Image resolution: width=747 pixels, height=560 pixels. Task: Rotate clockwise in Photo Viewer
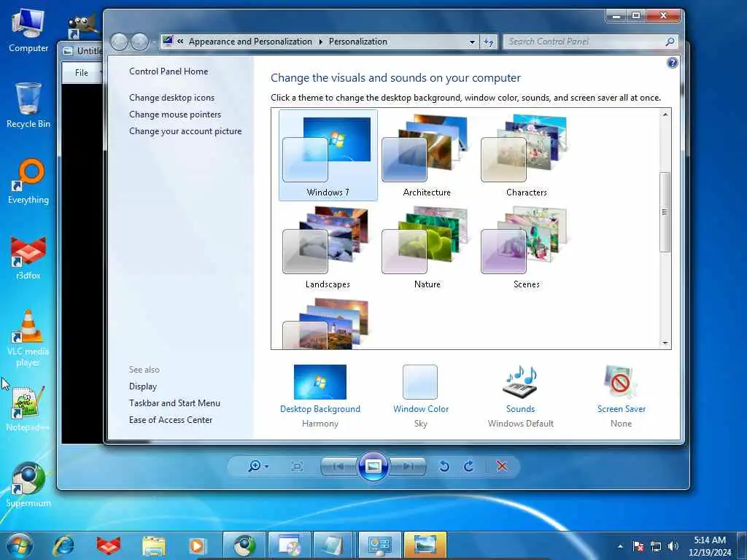pyautogui.click(x=469, y=466)
